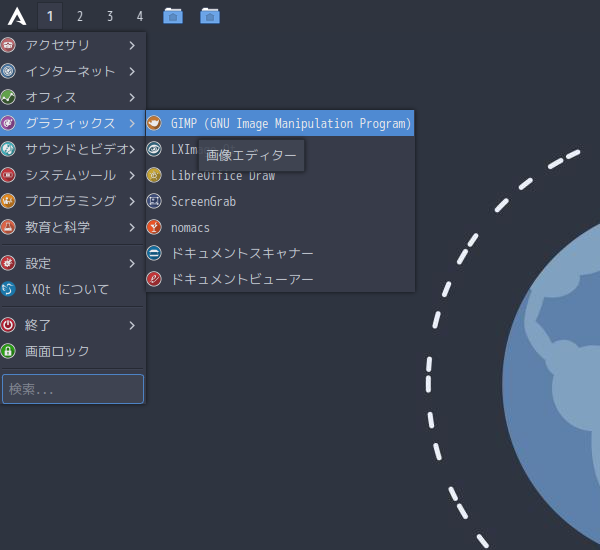
Task: Launch nomacs image viewer
Action: coord(280,227)
